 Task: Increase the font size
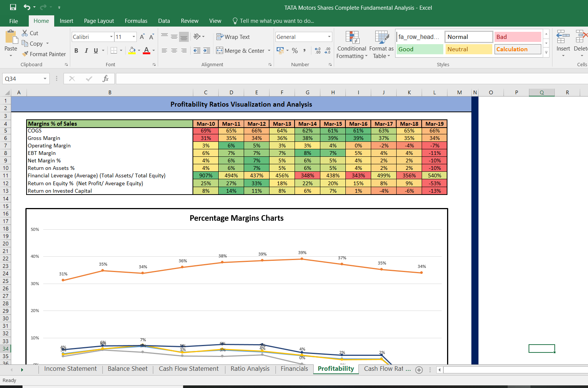click(142, 37)
